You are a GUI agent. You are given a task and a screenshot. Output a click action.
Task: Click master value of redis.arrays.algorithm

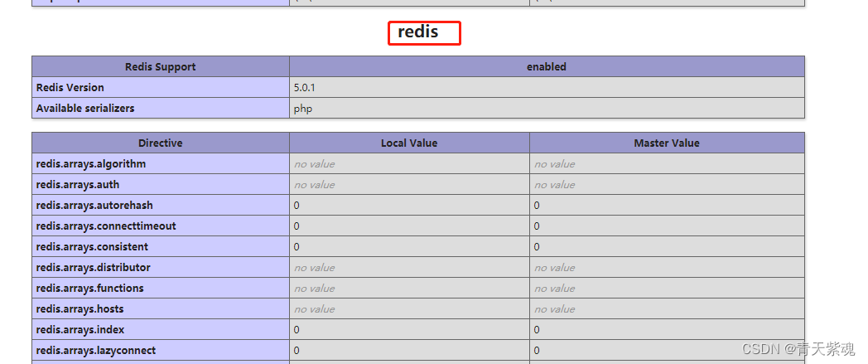(554, 164)
